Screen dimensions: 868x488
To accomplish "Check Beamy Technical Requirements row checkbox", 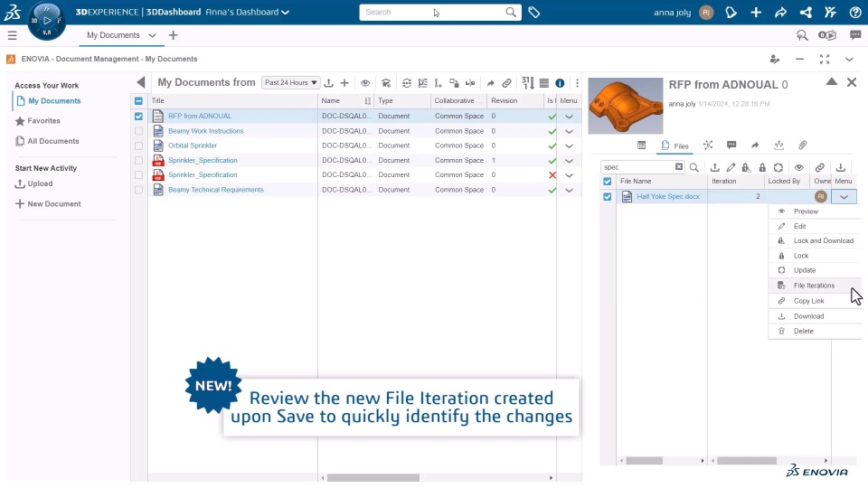I will coord(138,190).
